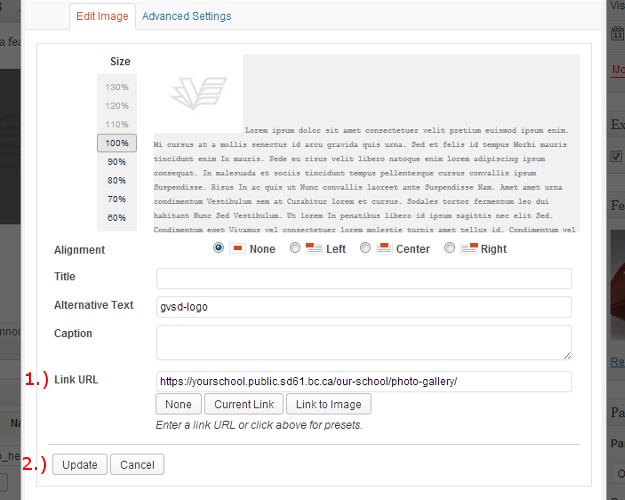Click the Current Link preset button
625x500 pixels.
(x=244, y=404)
